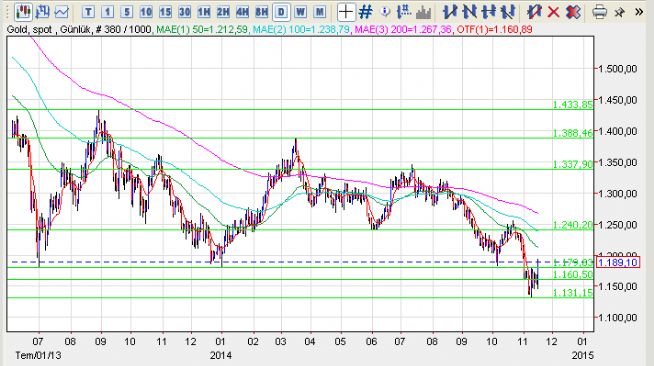Show the volume histogram icon

click(x=423, y=12)
